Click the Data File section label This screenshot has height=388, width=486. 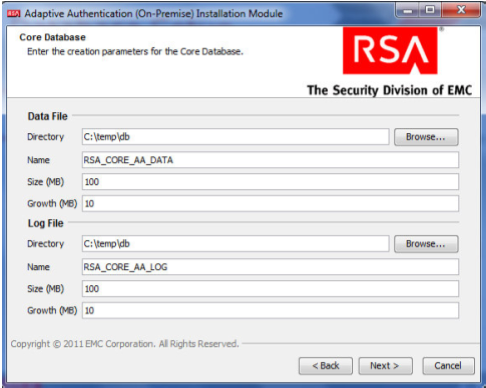point(48,116)
